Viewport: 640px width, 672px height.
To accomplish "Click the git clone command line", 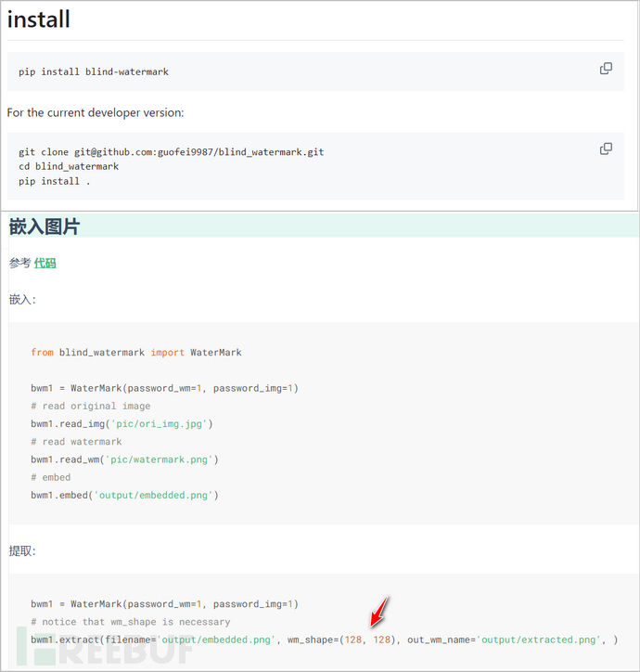I will click(171, 152).
